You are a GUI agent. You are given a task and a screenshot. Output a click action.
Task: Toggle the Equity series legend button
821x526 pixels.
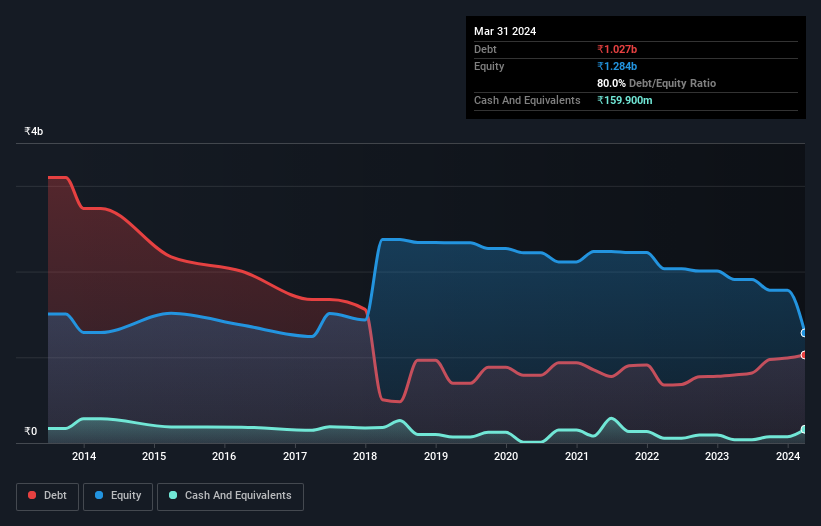tap(118, 496)
